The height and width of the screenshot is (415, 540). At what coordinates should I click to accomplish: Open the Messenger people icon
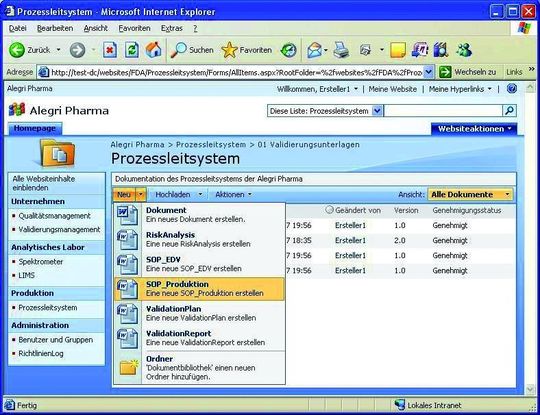click(464, 50)
